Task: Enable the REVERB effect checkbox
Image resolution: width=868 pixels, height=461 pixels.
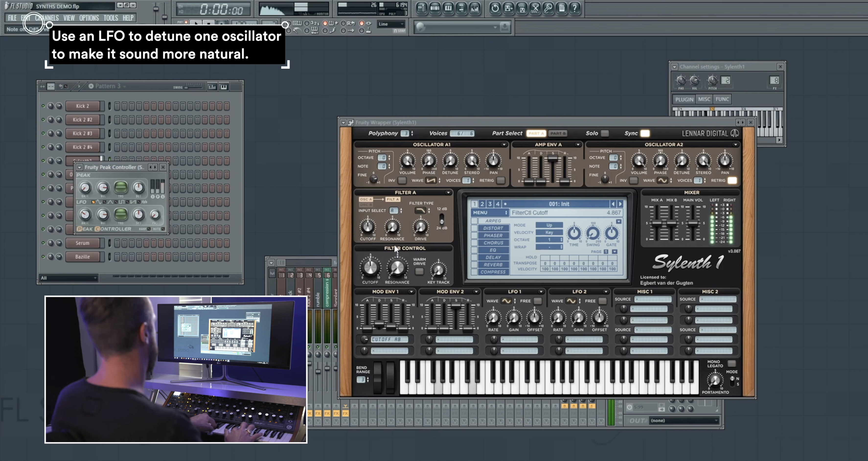Action: coord(474,265)
